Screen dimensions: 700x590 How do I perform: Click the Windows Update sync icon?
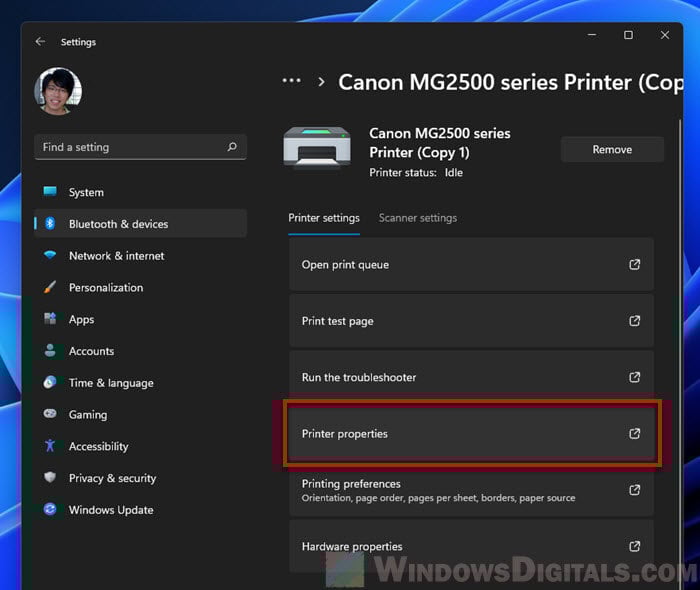[50, 509]
